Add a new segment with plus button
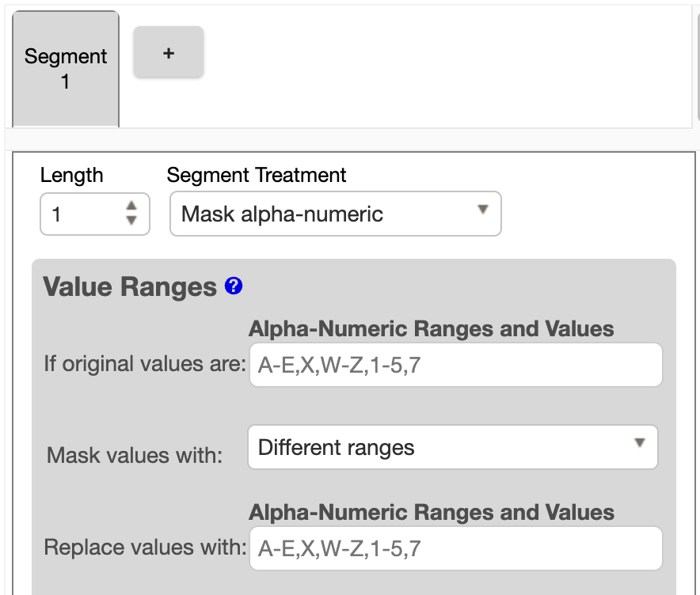The image size is (700, 595). (168, 53)
